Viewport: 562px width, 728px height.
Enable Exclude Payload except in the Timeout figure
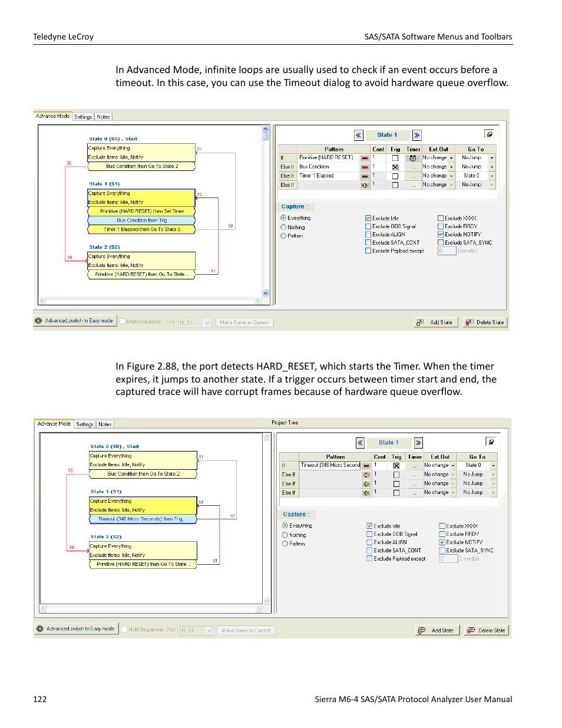click(369, 559)
